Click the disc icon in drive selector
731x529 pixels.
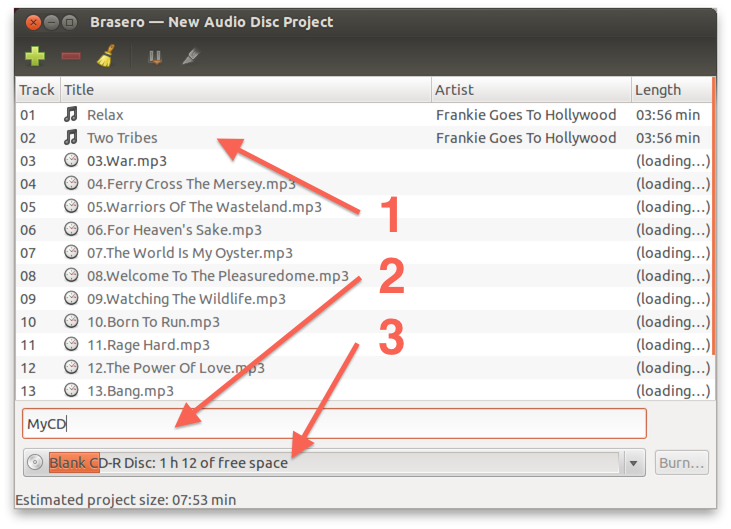pyautogui.click(x=35, y=463)
